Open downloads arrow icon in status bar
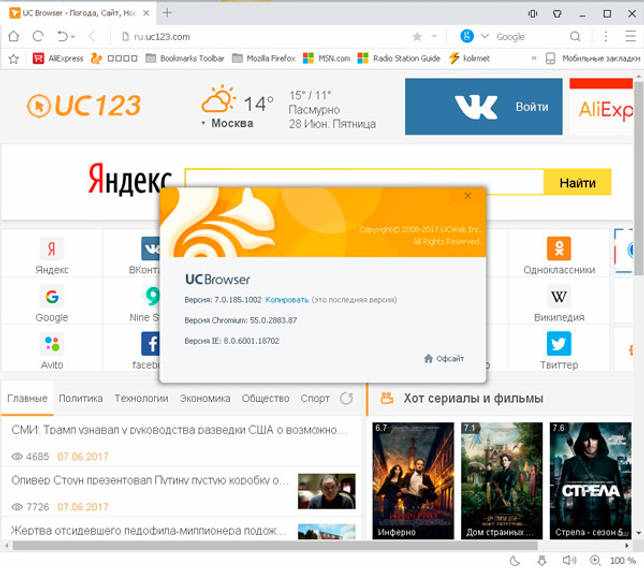This screenshot has width=644, height=568. coord(542,560)
